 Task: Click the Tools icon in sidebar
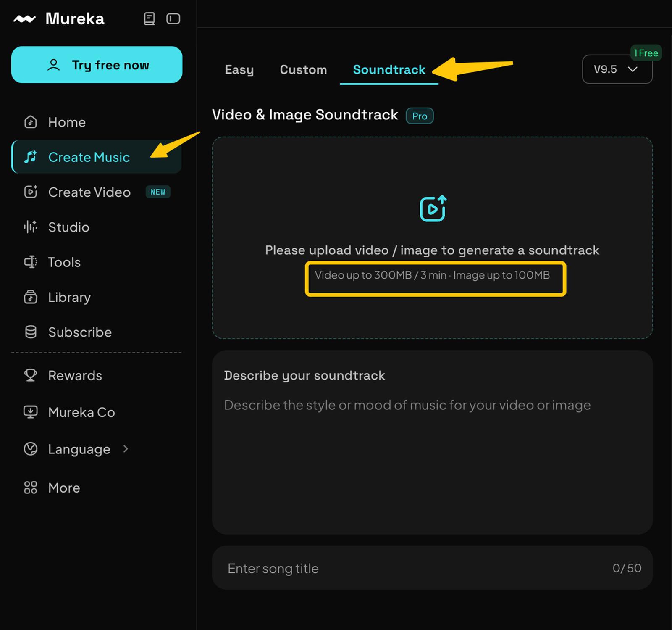click(x=30, y=262)
